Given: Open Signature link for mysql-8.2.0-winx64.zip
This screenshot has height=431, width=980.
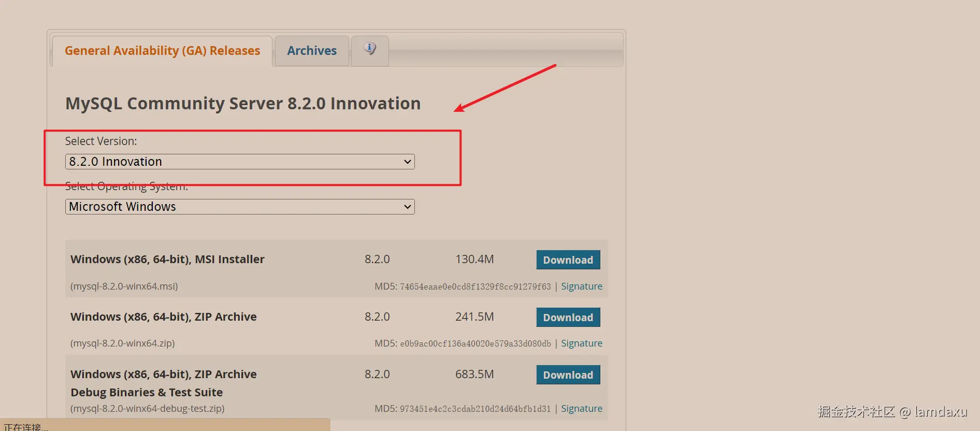Looking at the screenshot, I should tap(582, 343).
